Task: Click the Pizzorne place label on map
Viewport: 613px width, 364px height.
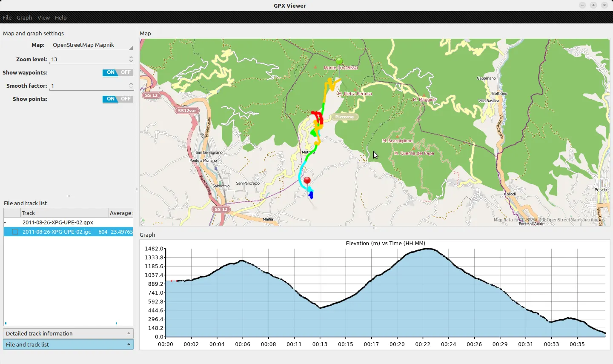Action: pos(344,117)
